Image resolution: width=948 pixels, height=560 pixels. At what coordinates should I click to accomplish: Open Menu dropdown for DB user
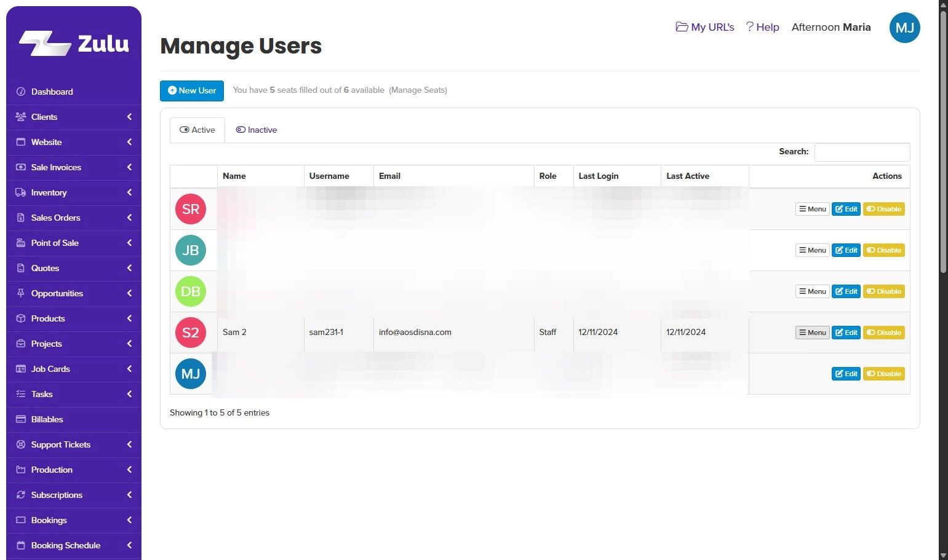coord(813,291)
